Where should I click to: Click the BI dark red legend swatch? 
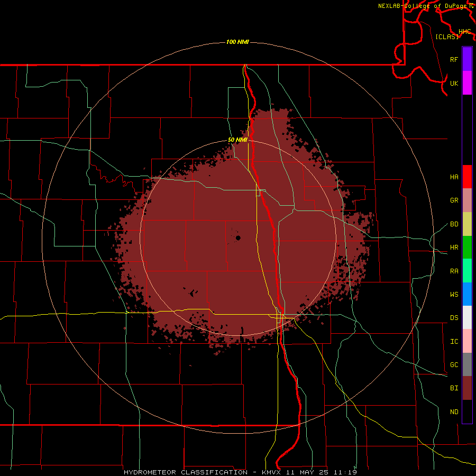pyautogui.click(x=467, y=388)
